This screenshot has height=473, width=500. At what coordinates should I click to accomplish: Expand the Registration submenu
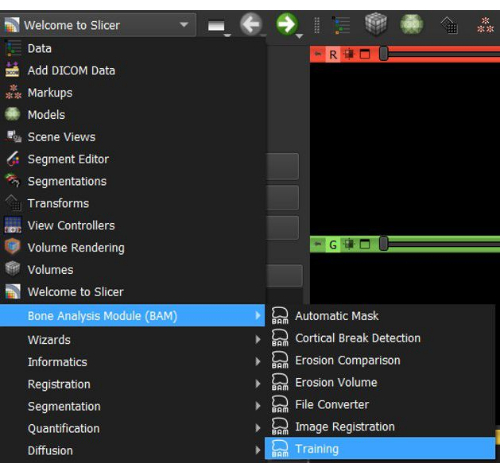(x=133, y=384)
